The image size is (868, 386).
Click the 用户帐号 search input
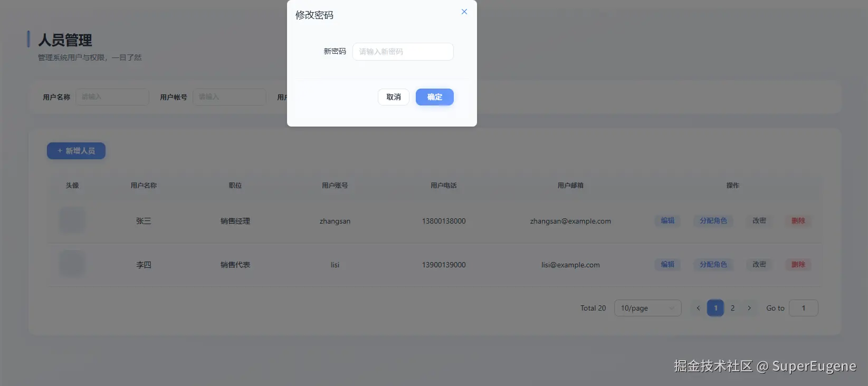pos(230,97)
